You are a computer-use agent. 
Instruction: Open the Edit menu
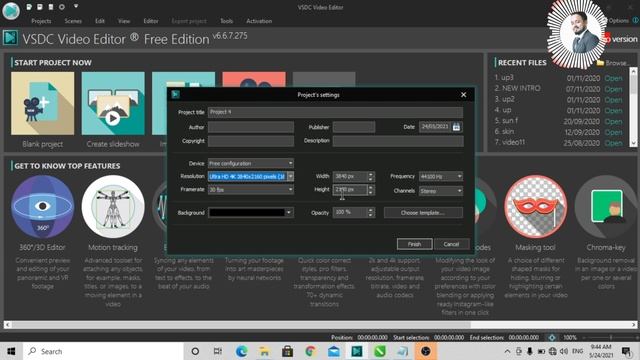(x=100, y=21)
